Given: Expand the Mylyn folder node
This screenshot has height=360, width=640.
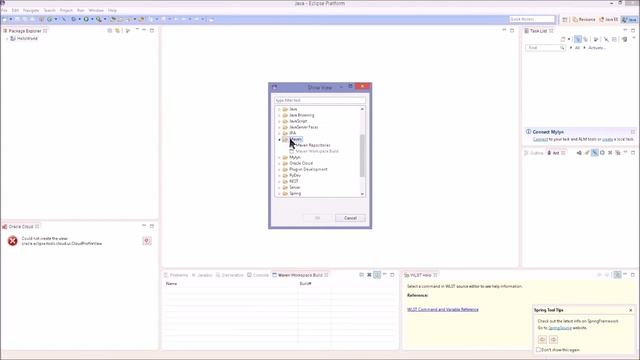Looking at the screenshot, I should click(279, 158).
